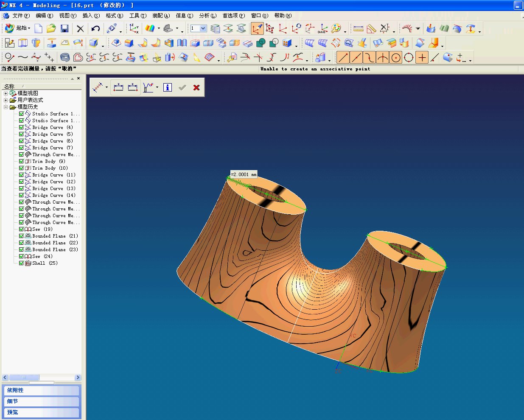The image size is (524, 420).
Task: Expand the 细节 panel
Action: [x=41, y=401]
